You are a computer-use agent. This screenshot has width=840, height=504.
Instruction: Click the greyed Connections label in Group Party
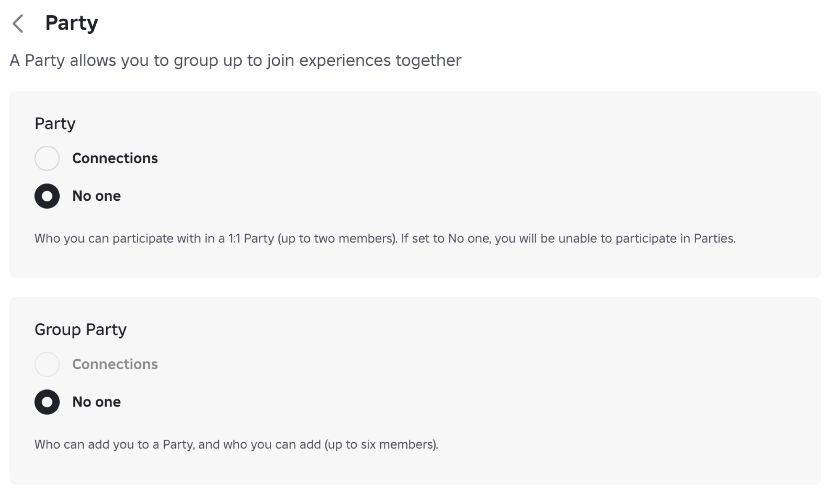pos(115,364)
